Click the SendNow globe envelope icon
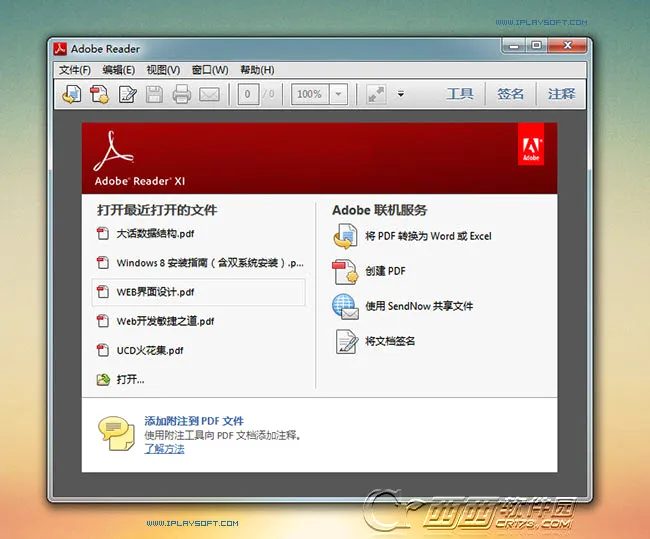 pos(345,307)
